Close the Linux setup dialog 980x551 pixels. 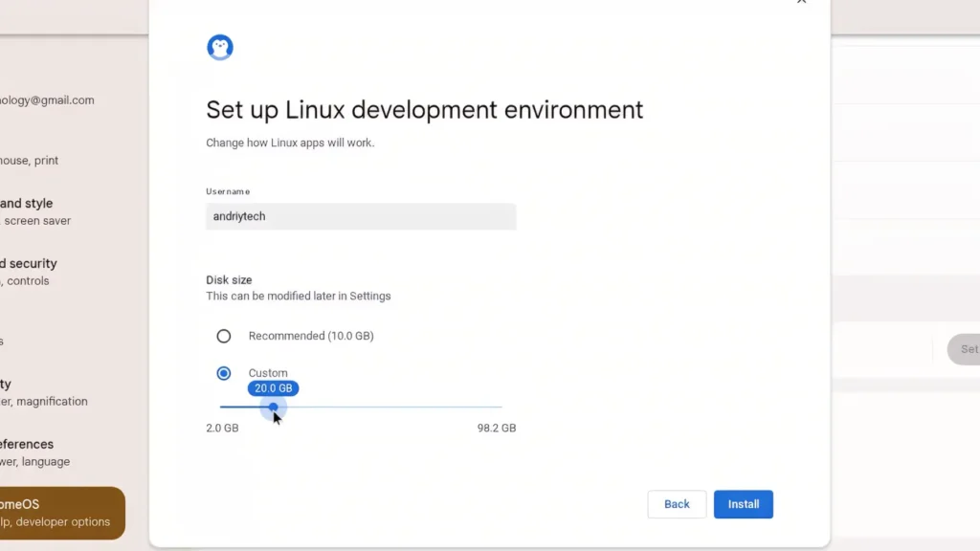[802, 2]
